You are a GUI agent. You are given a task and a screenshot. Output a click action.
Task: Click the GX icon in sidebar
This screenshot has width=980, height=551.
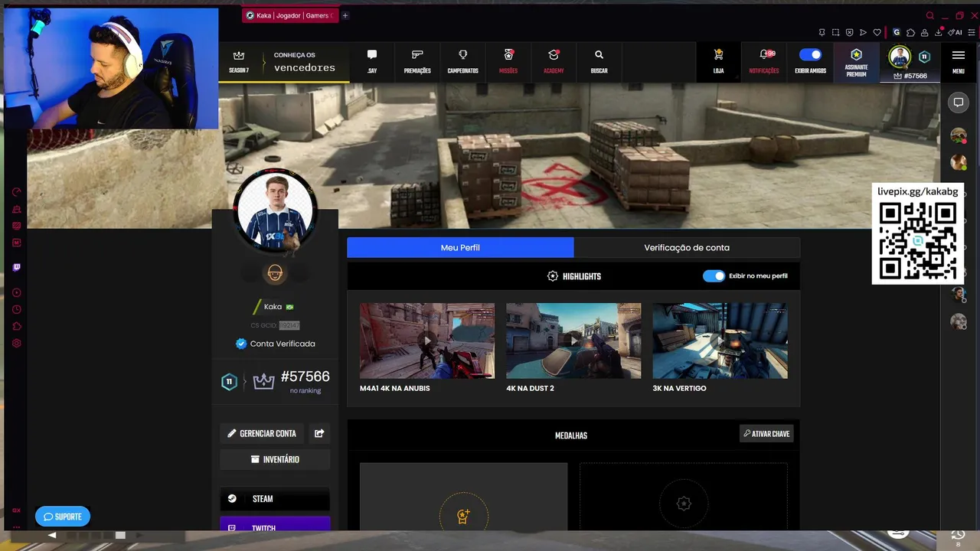coord(17,510)
